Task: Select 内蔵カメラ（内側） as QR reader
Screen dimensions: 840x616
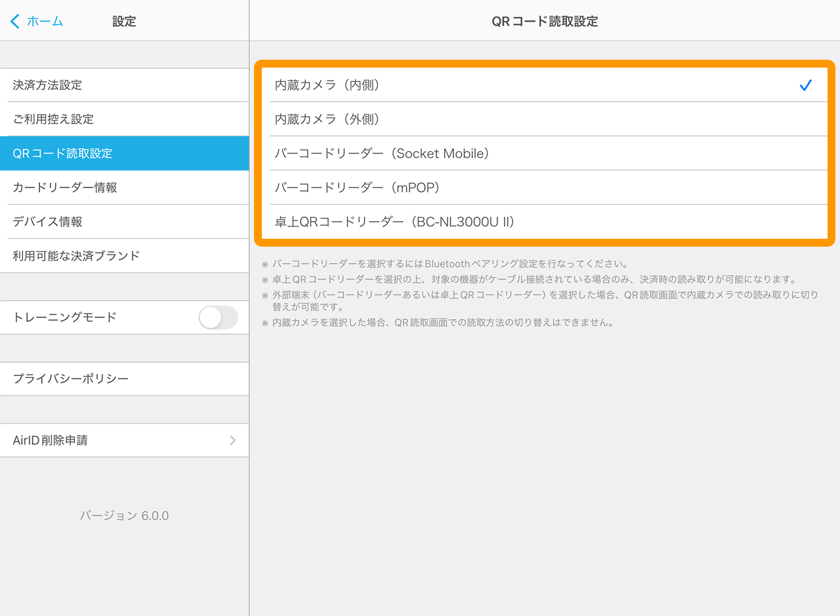Action: (328, 85)
